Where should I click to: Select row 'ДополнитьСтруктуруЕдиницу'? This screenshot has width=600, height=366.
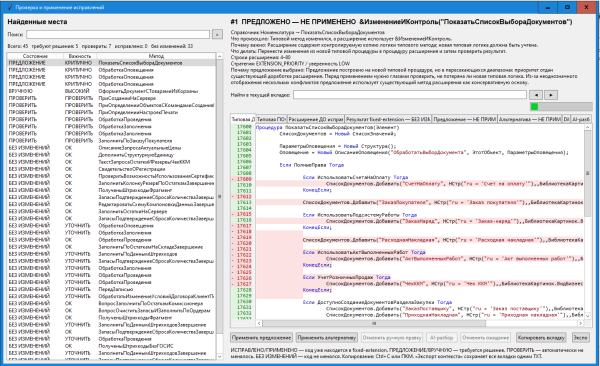tap(111, 155)
